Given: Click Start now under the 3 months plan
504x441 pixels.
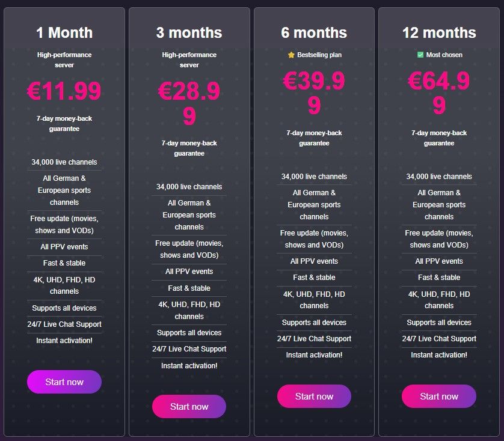Looking at the screenshot, I should click(x=189, y=407).
